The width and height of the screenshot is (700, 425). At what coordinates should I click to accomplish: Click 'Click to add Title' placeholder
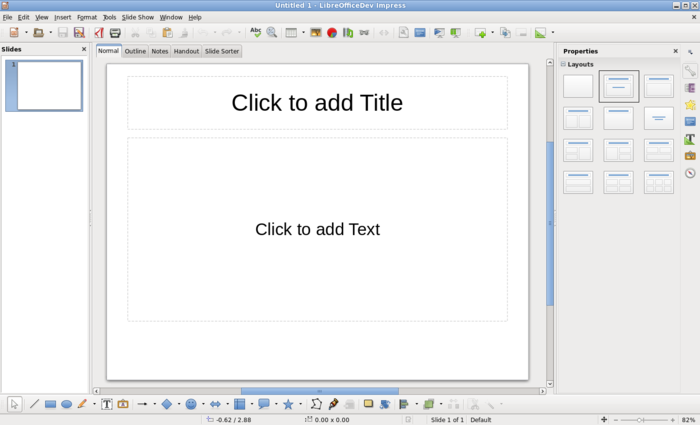(x=317, y=103)
